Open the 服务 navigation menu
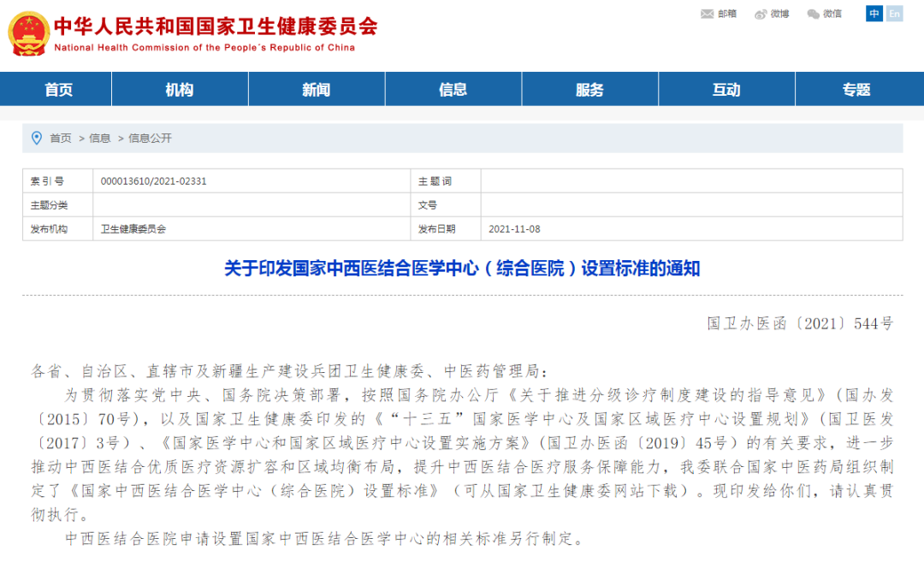The image size is (924, 562). coord(589,90)
